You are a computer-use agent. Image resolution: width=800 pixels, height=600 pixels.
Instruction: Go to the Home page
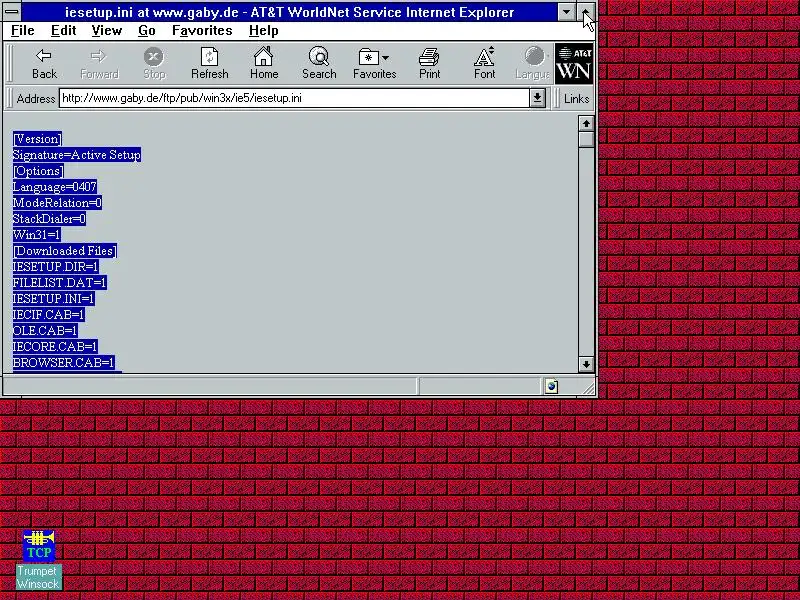click(x=264, y=63)
